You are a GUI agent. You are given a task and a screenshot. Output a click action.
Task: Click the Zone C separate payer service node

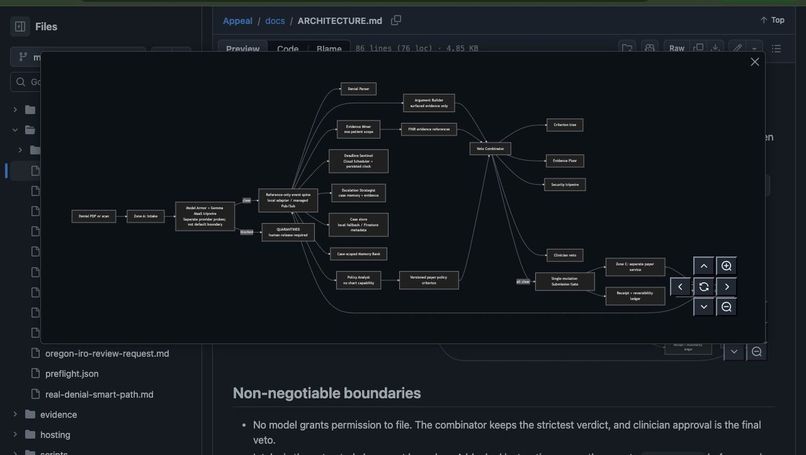click(x=635, y=267)
